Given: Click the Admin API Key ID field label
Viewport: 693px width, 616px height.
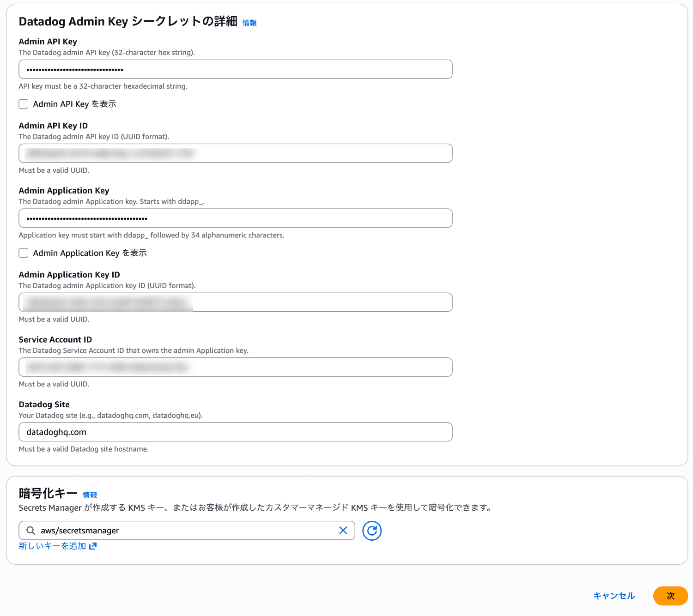Looking at the screenshot, I should (53, 126).
